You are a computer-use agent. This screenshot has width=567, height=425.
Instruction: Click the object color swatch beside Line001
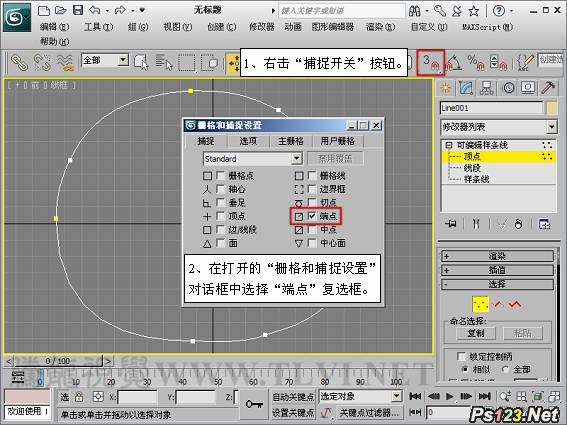552,108
